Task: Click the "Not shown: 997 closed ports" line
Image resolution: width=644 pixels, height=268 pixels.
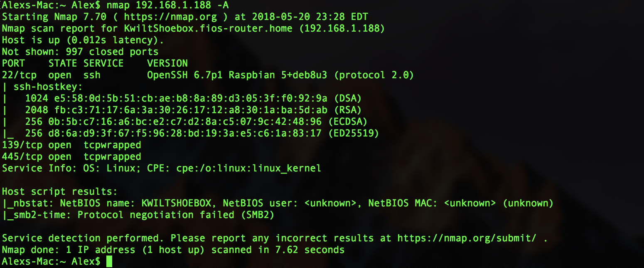Action: click(80, 52)
